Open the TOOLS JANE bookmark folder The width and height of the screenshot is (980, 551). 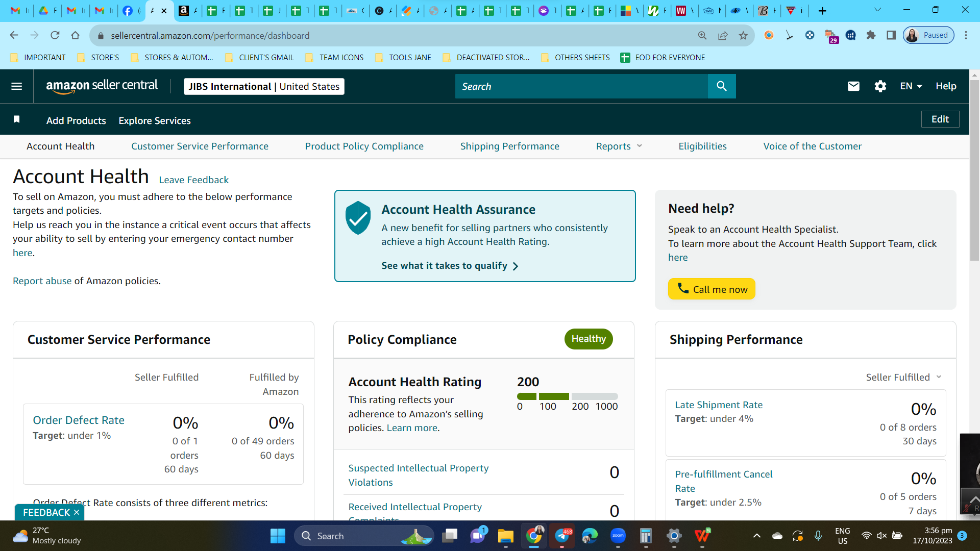[403, 57]
